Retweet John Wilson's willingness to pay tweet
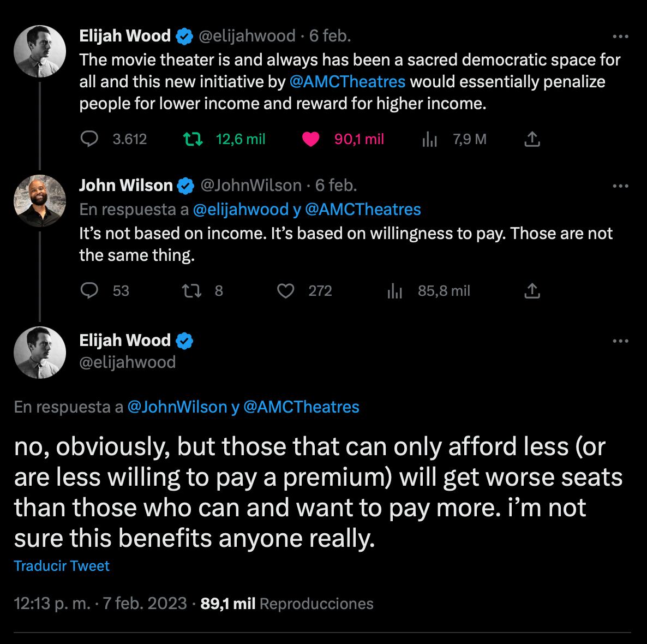 193,291
